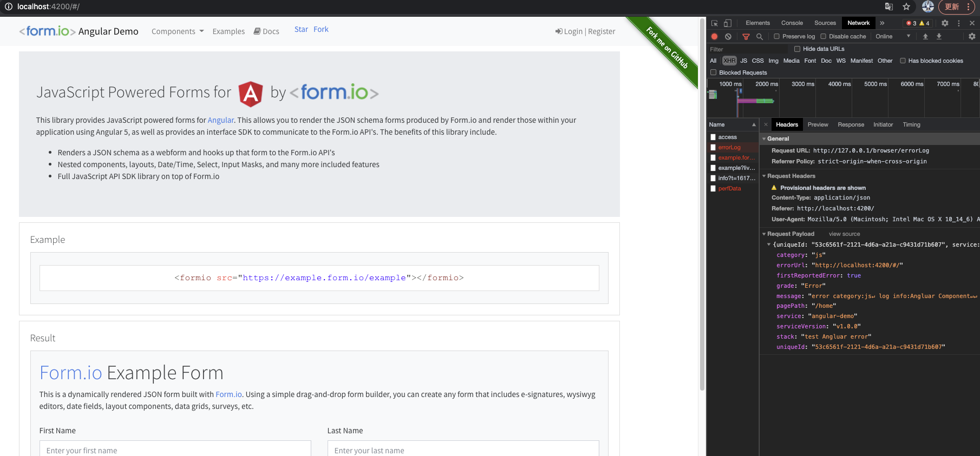Check Has blocked cookies

pyautogui.click(x=903, y=61)
